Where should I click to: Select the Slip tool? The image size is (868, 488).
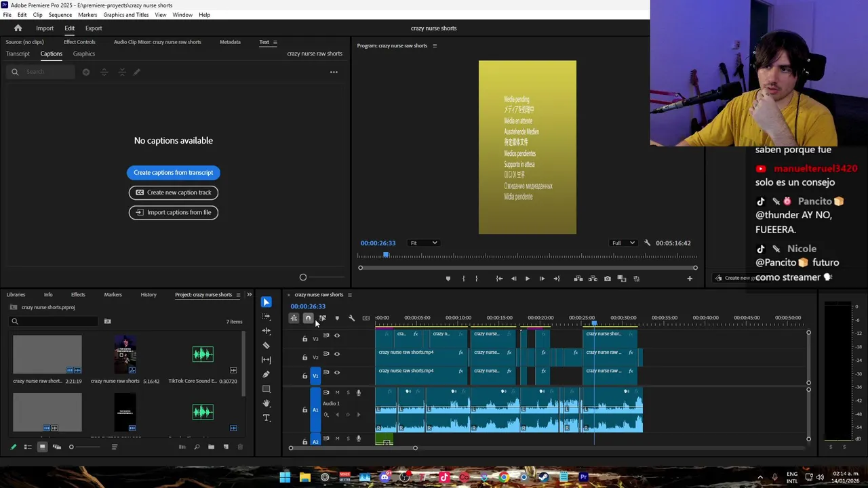(x=266, y=360)
